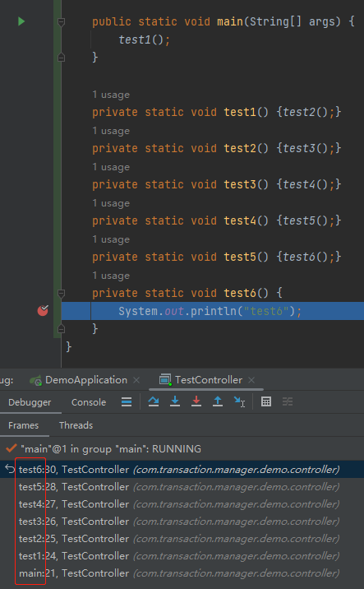Viewport: 364px width, 589px height.
Task: Close the TestController debug tab
Action: (251, 380)
